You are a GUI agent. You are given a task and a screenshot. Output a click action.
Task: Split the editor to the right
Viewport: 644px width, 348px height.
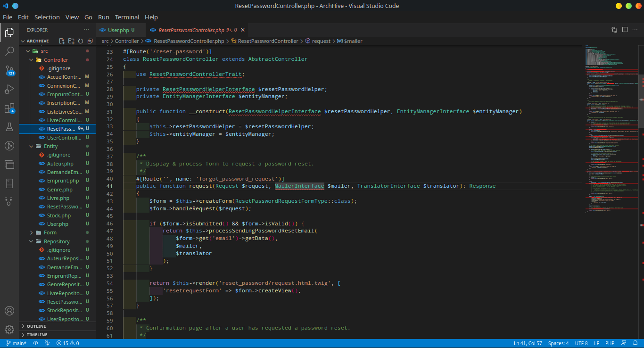[x=625, y=30]
